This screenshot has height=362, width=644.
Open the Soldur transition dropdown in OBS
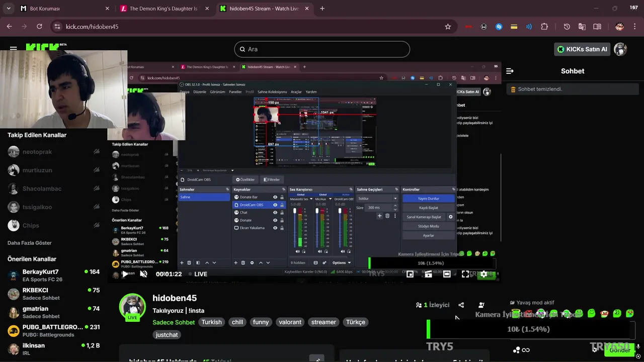point(377,199)
